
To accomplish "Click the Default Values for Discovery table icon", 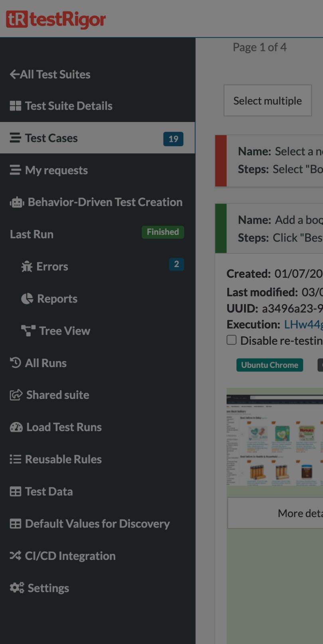I will click(15, 524).
